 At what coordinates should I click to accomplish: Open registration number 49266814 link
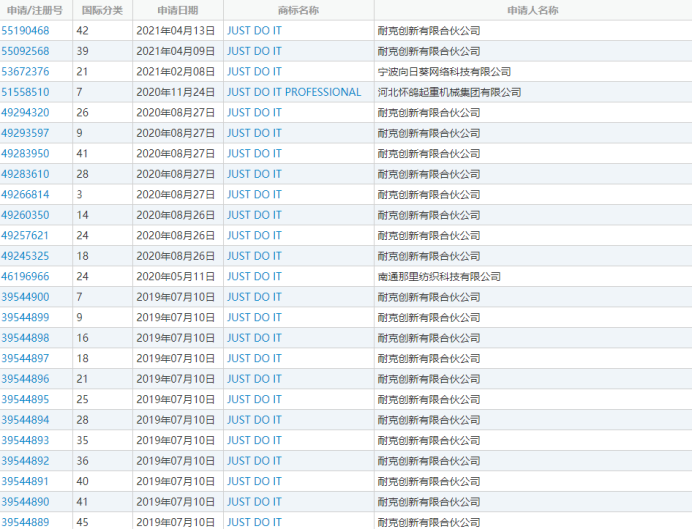coord(25,195)
